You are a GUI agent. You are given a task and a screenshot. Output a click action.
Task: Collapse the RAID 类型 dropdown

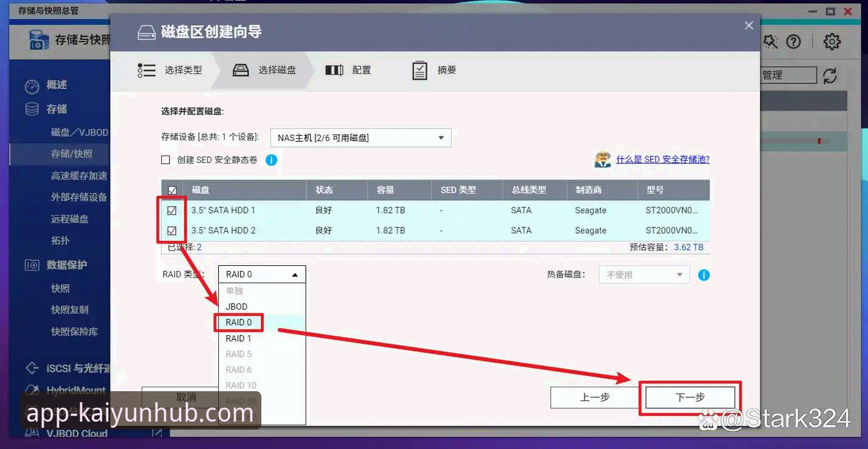point(262,274)
